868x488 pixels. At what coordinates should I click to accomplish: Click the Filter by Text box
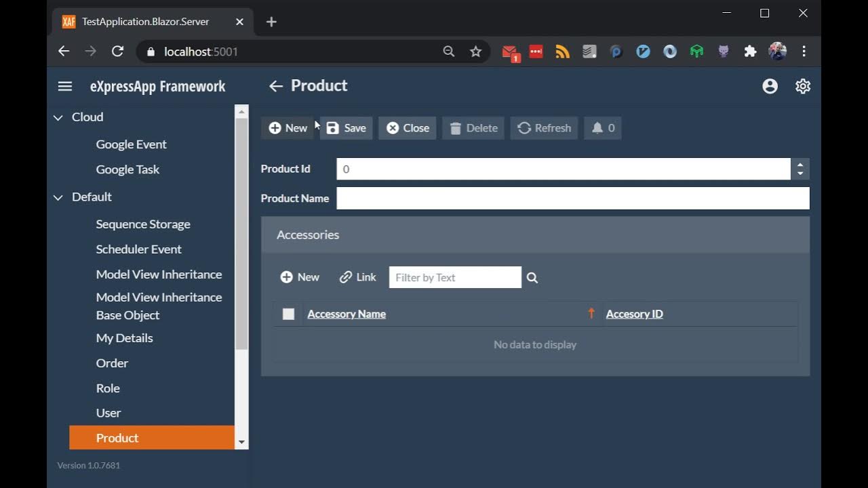point(455,277)
